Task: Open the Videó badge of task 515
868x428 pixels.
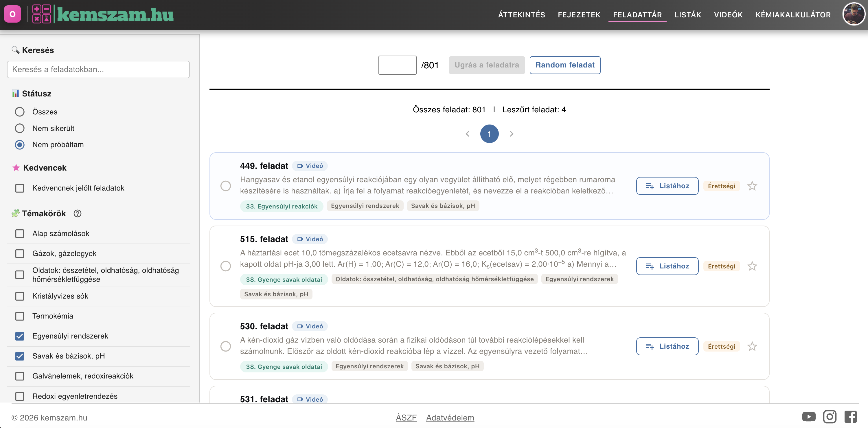Action: [x=310, y=239]
